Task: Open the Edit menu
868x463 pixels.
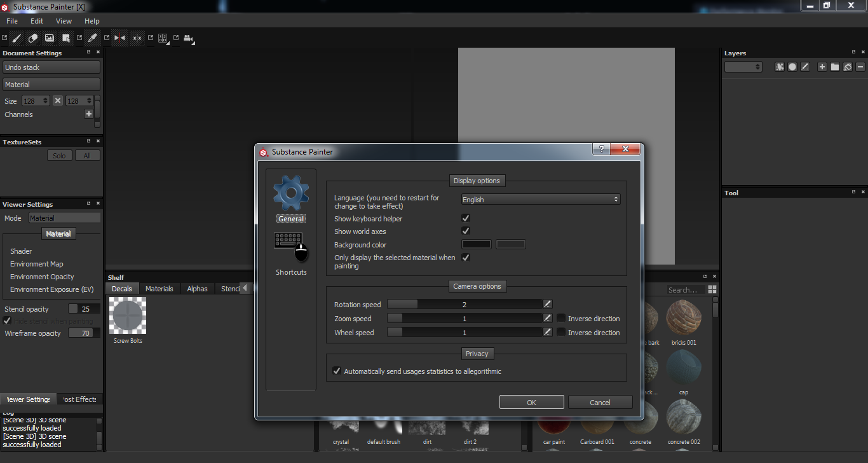Action: (x=37, y=21)
